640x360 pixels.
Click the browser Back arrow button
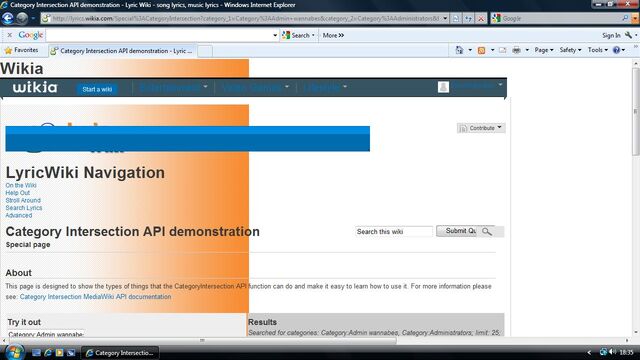[x=8, y=18]
